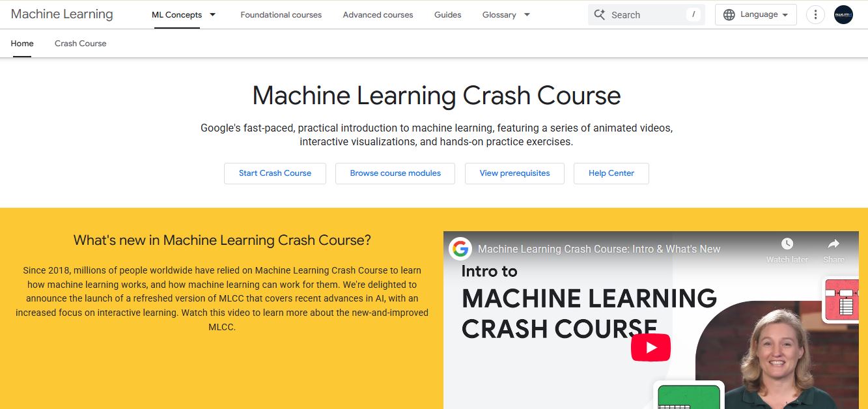Switch to the Crash Course tab
Screen dimensions: 868x409
pos(80,44)
